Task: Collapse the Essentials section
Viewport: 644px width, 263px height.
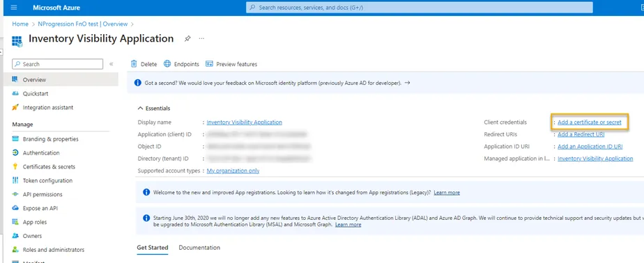Action: coord(154,109)
